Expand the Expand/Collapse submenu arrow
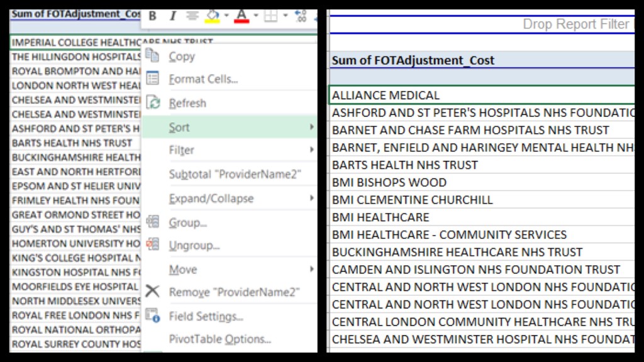This screenshot has height=362, width=644. pos(312,198)
